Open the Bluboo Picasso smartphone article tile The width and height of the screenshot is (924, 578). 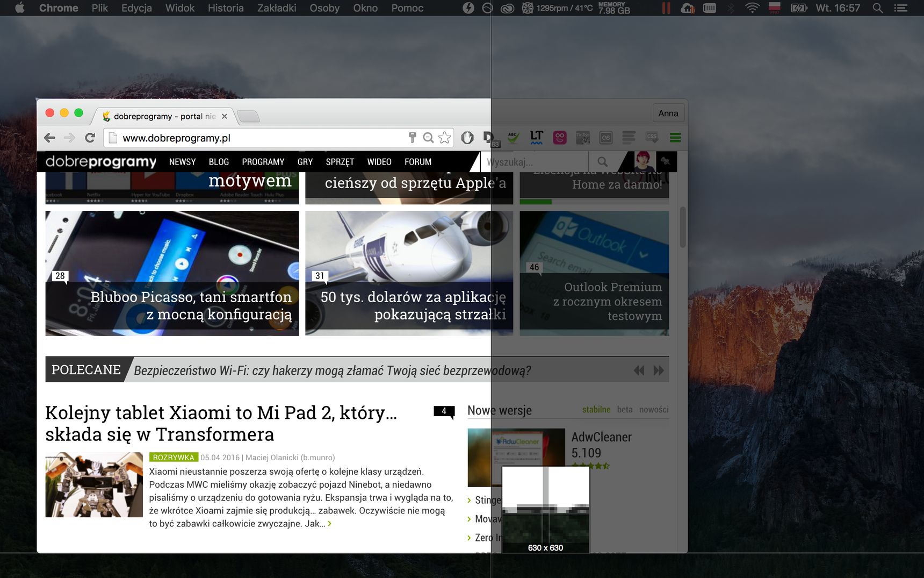pos(172,273)
